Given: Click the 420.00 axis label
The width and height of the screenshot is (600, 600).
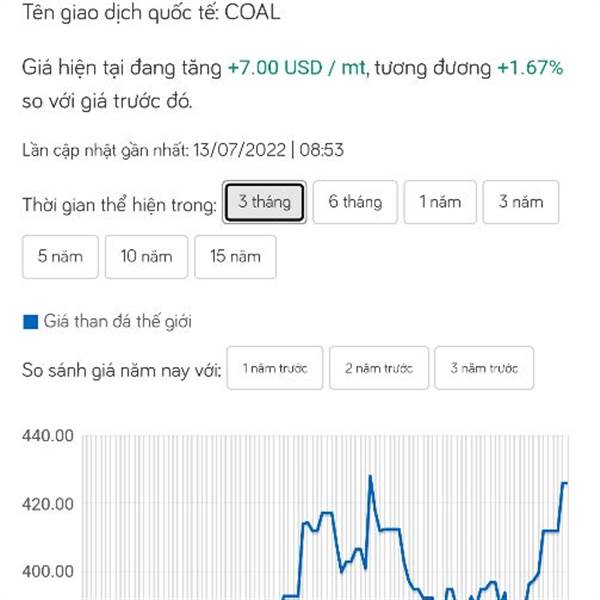Looking at the screenshot, I should tap(48, 504).
